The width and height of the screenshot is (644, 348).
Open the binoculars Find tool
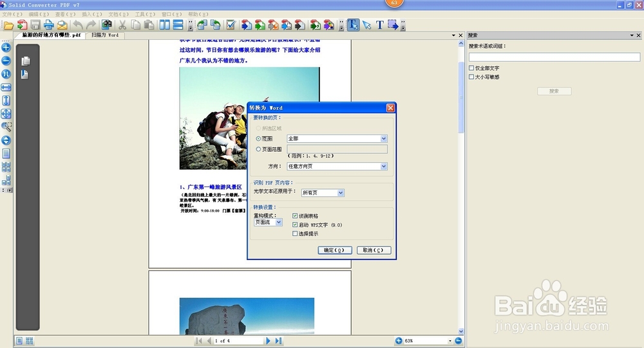click(107, 25)
